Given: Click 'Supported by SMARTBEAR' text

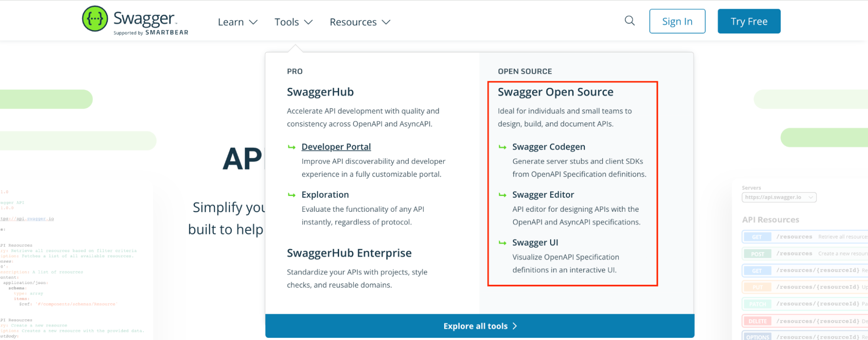Looking at the screenshot, I should (151, 33).
